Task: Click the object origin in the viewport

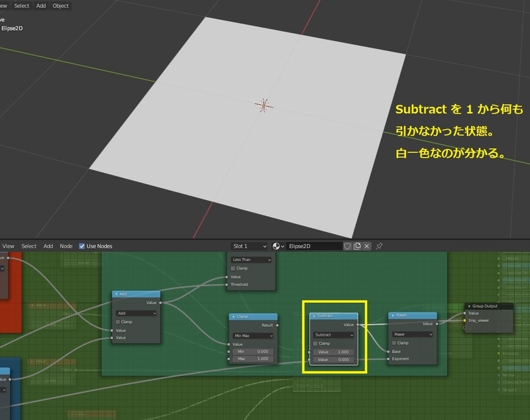Action: 264,105
